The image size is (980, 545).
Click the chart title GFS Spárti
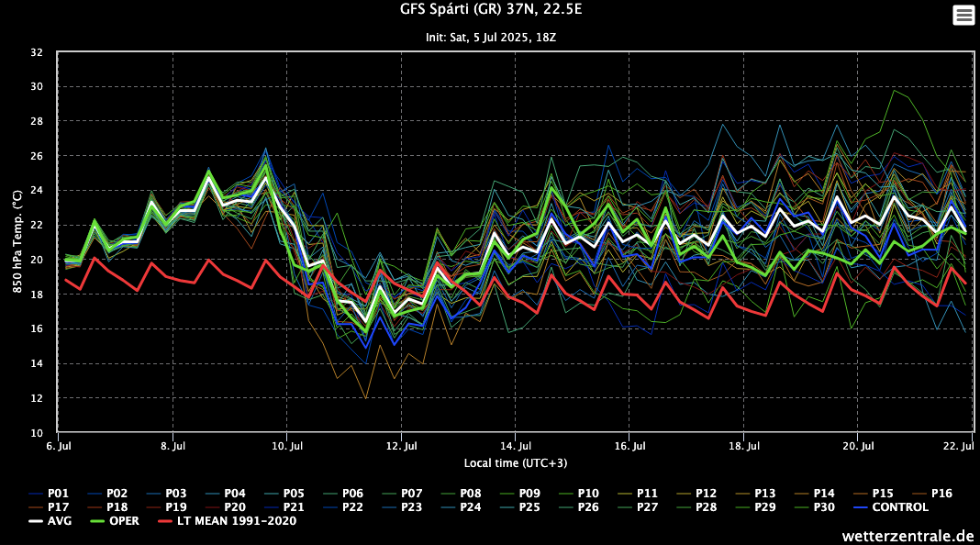[490, 10]
